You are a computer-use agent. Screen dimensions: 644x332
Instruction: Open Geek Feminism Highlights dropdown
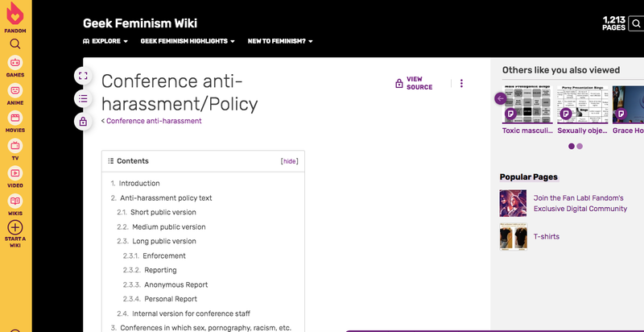[188, 41]
